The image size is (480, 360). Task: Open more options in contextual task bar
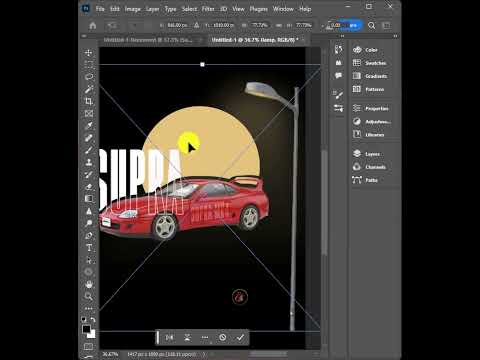coord(205,337)
